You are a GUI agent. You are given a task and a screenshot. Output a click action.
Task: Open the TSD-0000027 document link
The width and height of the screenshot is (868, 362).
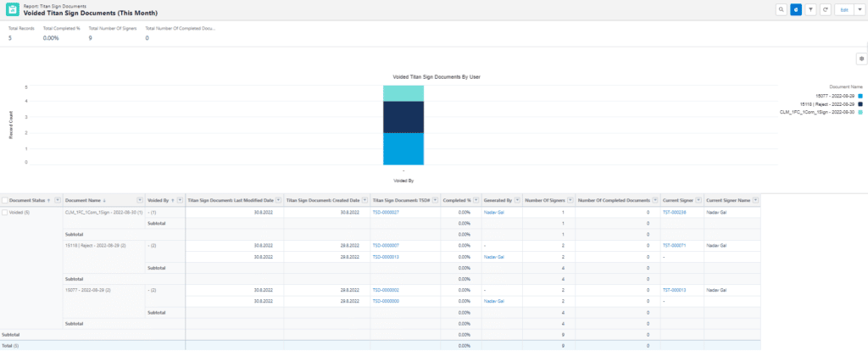pyautogui.click(x=386, y=212)
